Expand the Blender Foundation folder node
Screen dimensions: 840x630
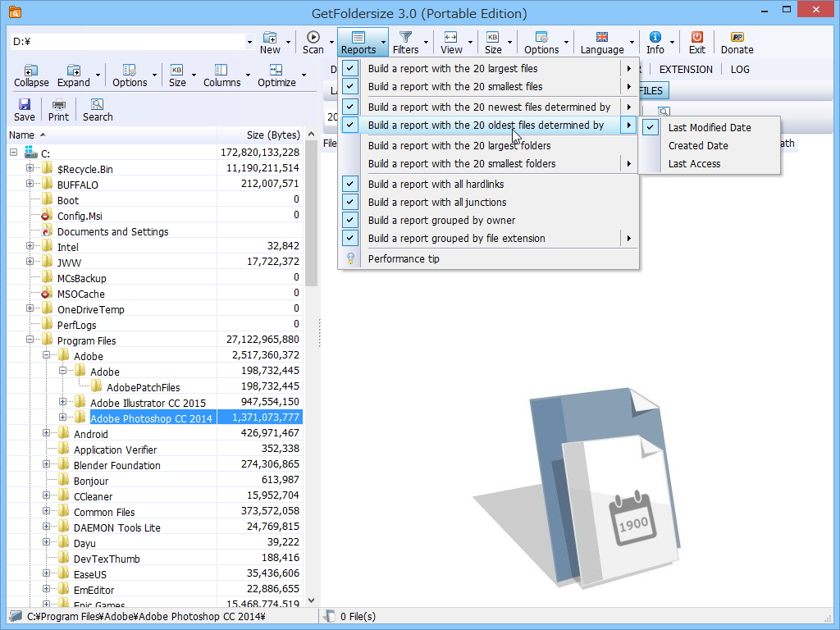pos(47,464)
